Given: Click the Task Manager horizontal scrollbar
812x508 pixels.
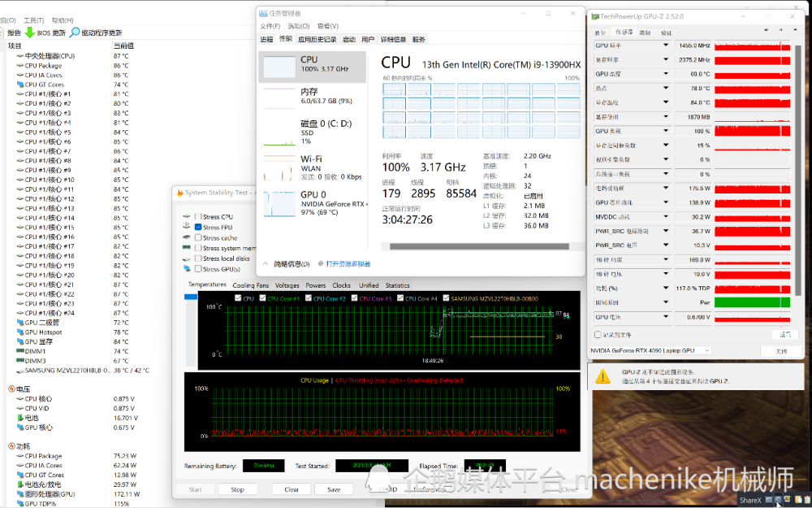Looking at the screenshot, I should 480,247.
